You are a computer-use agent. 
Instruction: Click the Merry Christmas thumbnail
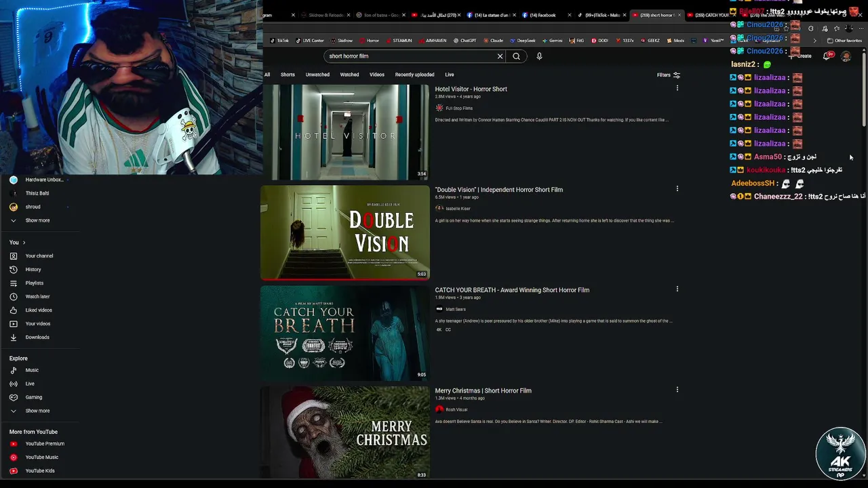click(345, 432)
